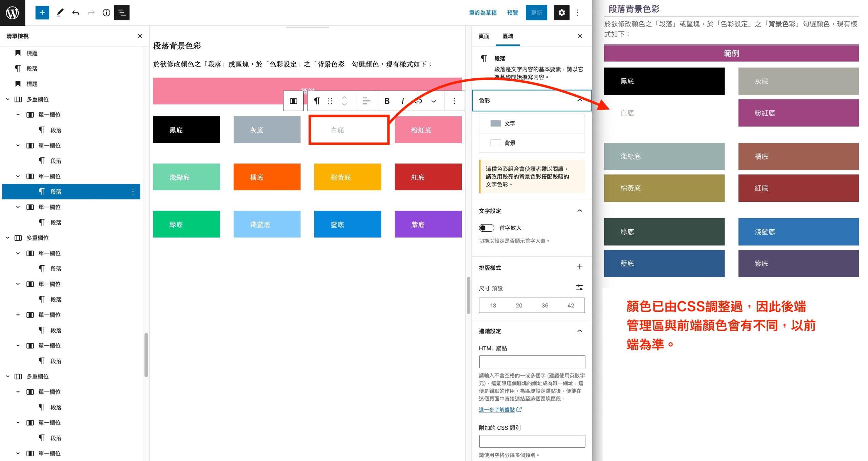Viewport: 868px width, 461px height.
Task: Select the first 標題 item in list view
Action: click(x=71, y=53)
